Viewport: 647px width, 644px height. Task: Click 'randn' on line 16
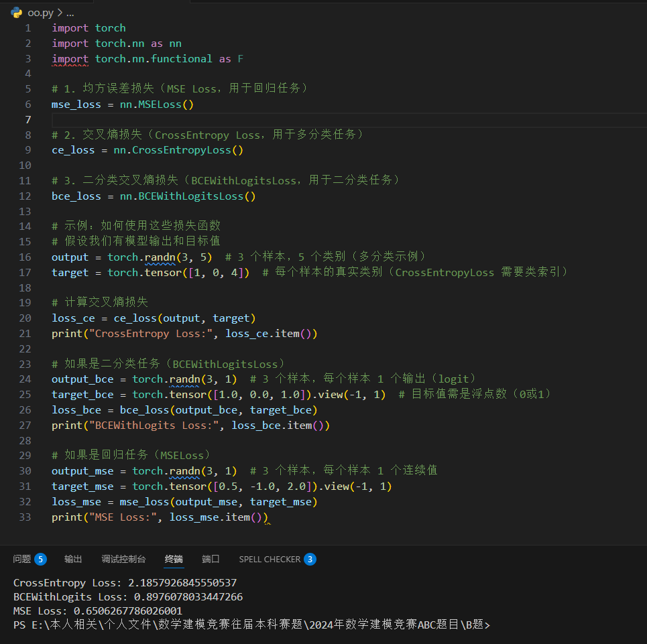pyautogui.click(x=160, y=257)
